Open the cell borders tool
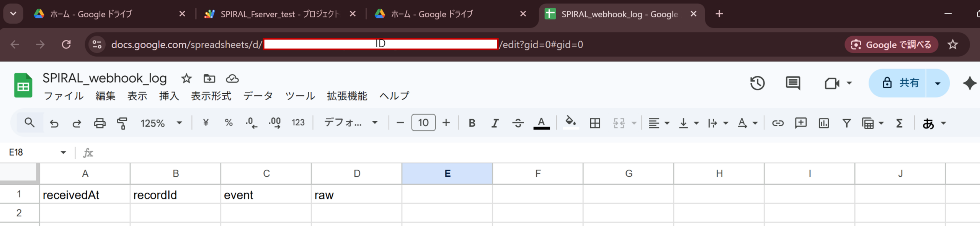Image resolution: width=980 pixels, height=226 pixels. (x=595, y=123)
